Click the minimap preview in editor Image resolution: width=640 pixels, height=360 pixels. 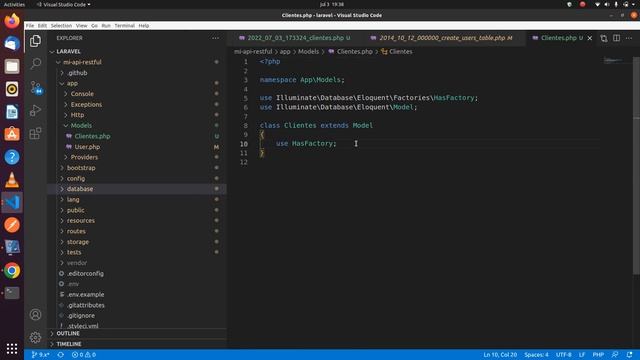coord(613,60)
